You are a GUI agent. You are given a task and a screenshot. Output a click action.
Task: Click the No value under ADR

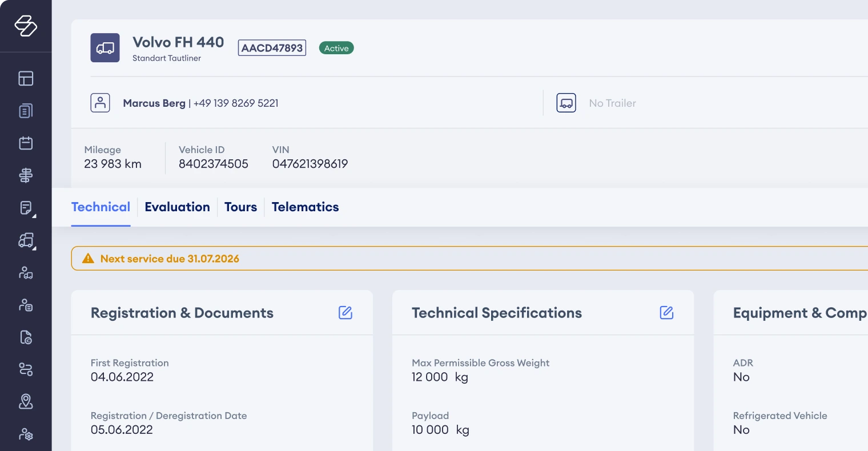[741, 377]
